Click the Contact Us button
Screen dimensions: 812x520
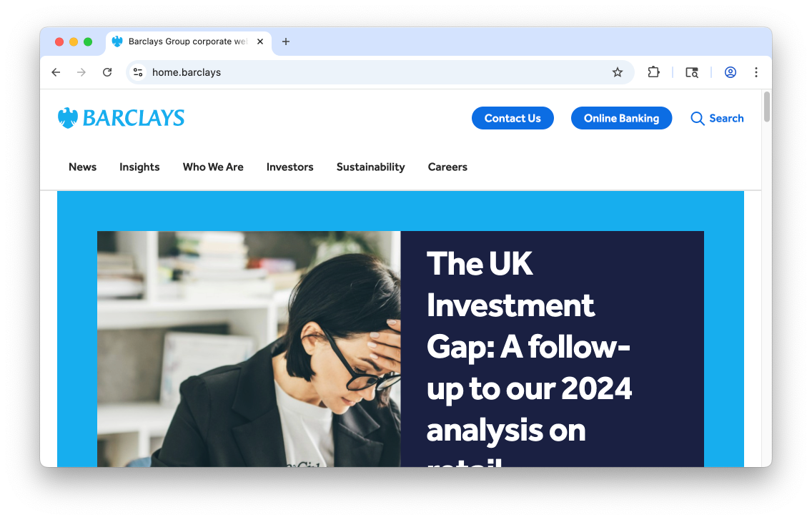click(x=513, y=118)
